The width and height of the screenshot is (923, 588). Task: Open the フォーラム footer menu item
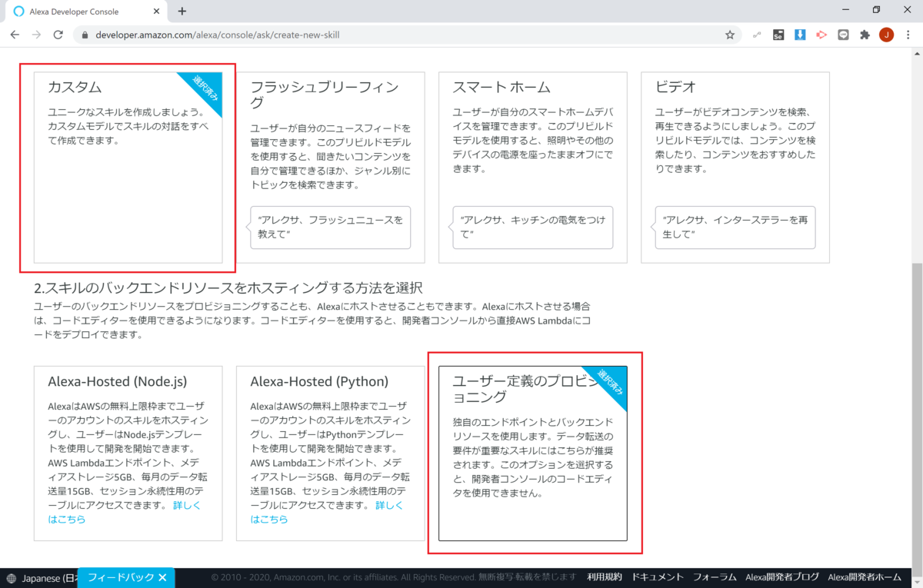click(714, 578)
